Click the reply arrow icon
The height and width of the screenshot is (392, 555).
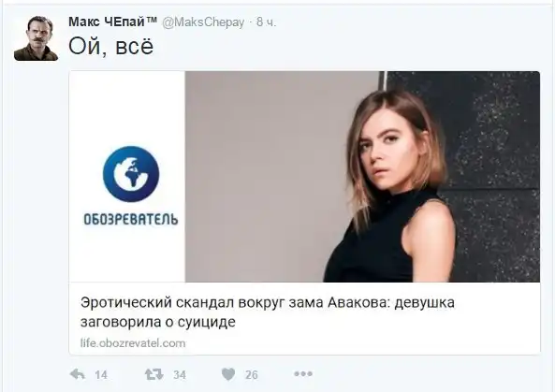tap(77, 374)
